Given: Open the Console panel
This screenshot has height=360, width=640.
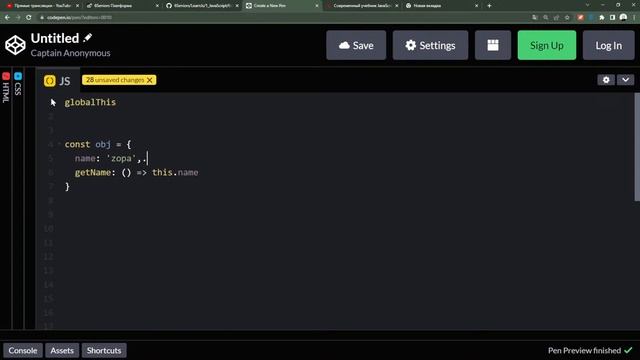Looking at the screenshot, I should click(x=23, y=351).
